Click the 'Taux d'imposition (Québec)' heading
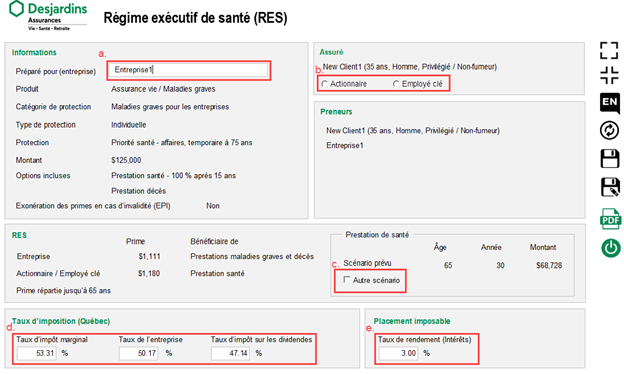Screen dimensions: 624x374 (61, 321)
